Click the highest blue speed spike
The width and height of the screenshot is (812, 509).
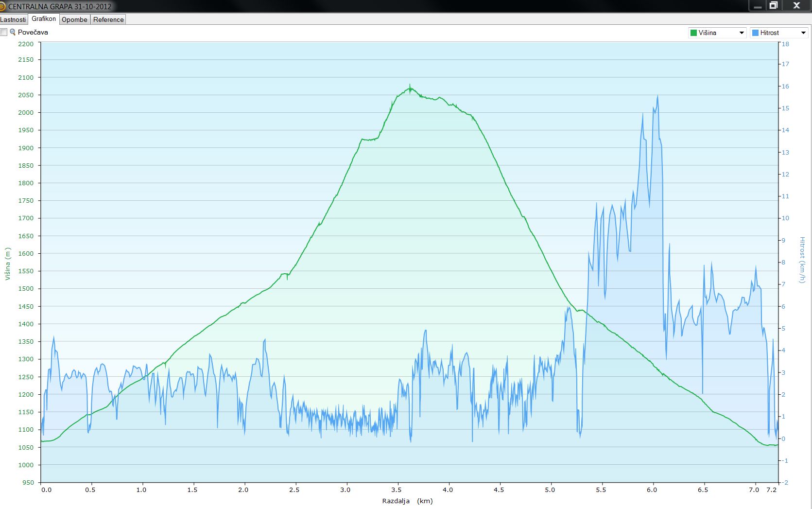[657, 96]
